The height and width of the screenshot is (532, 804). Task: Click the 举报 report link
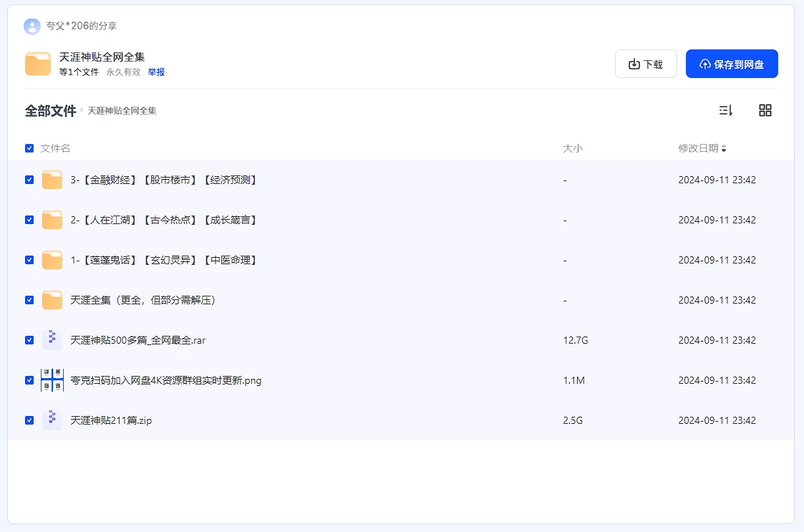[156, 72]
